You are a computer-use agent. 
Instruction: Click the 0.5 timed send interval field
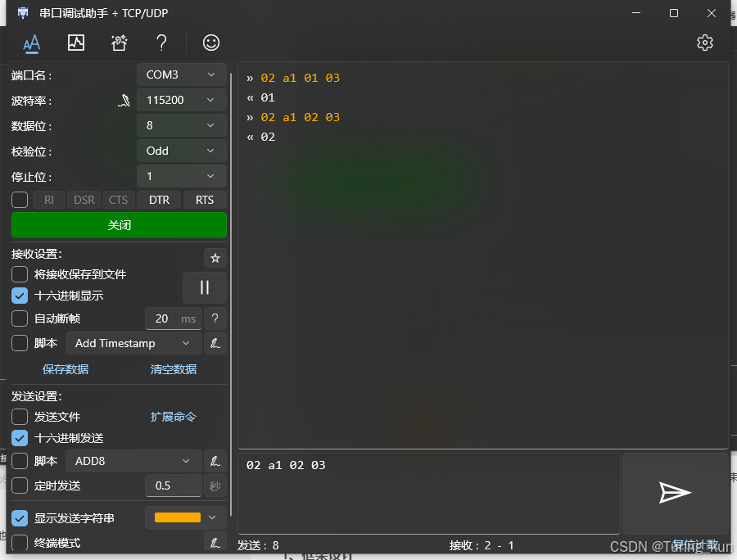pos(174,485)
